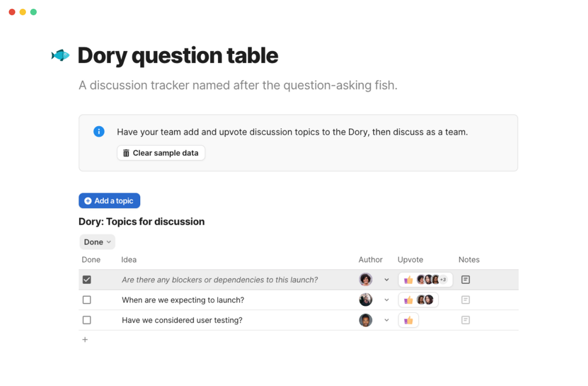Mark 'When are we expecting to launch?' as done
The image size is (588, 386).
[x=87, y=300]
